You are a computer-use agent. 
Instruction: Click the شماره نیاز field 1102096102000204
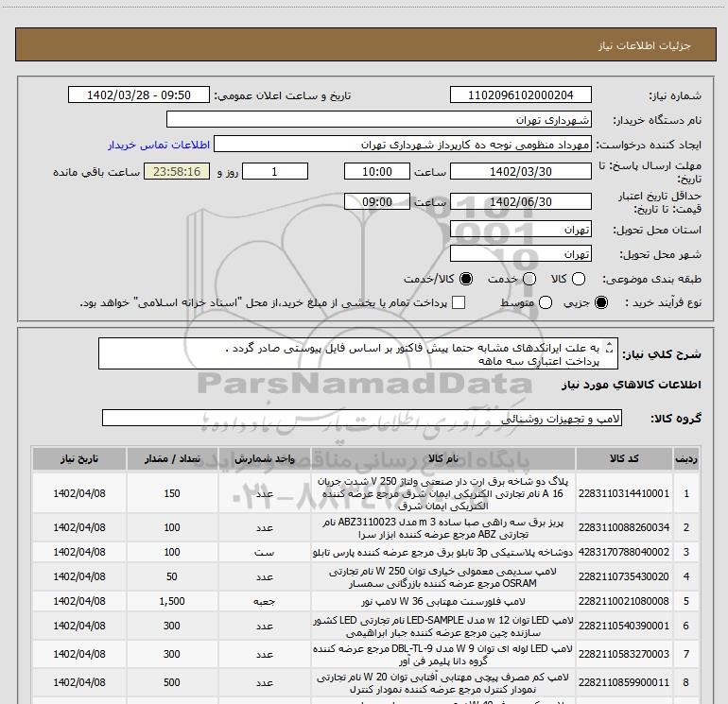click(520, 94)
